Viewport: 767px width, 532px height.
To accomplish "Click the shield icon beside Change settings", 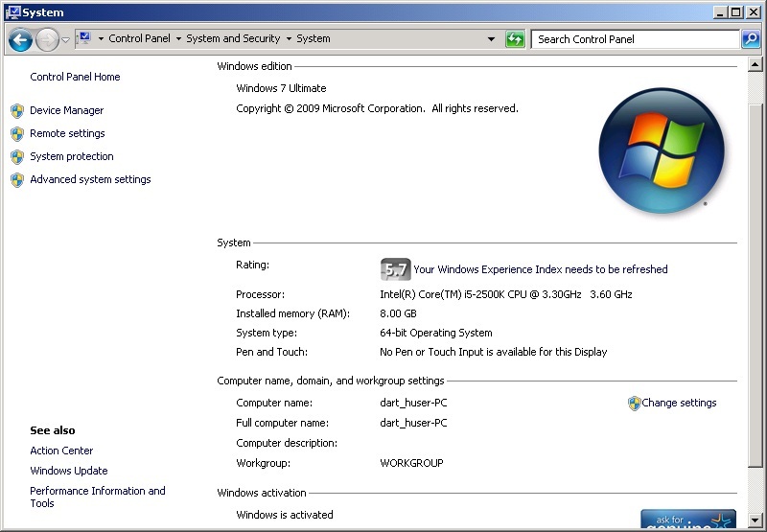I will point(634,404).
